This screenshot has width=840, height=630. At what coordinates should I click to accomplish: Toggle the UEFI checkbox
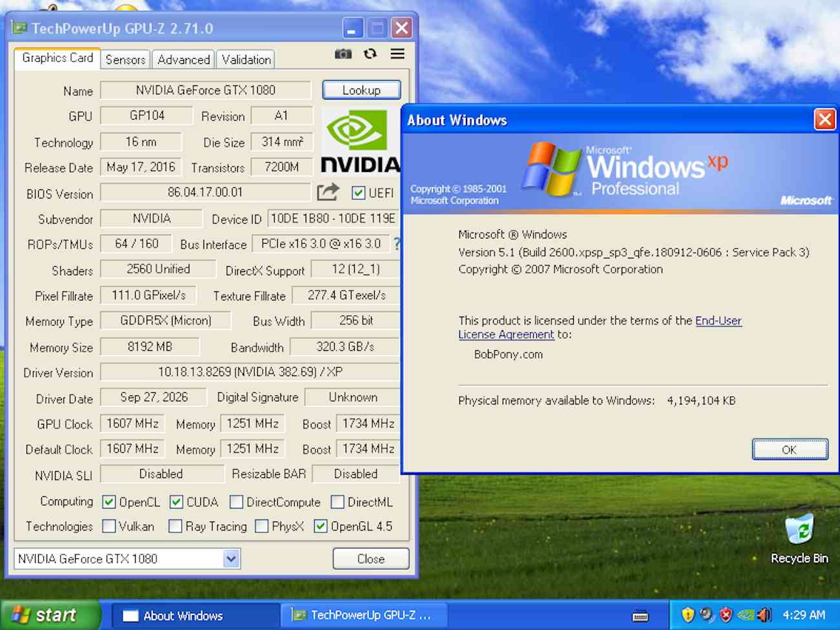click(358, 193)
